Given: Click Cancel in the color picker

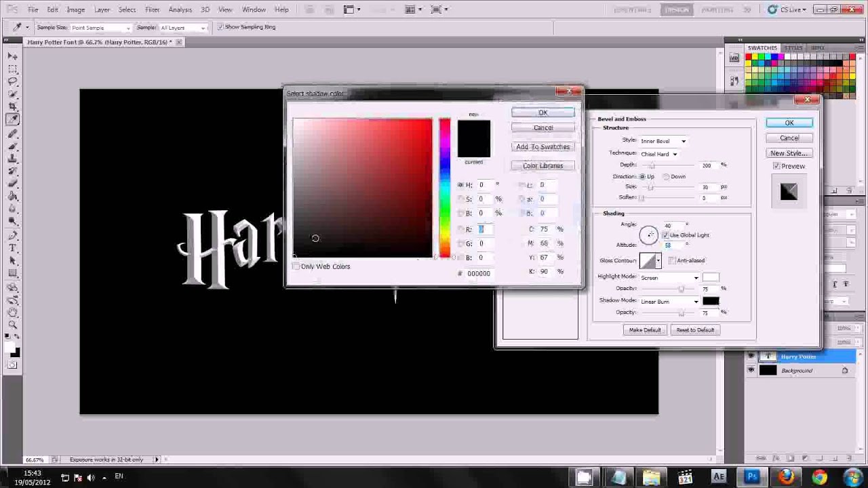Looking at the screenshot, I should pos(542,127).
